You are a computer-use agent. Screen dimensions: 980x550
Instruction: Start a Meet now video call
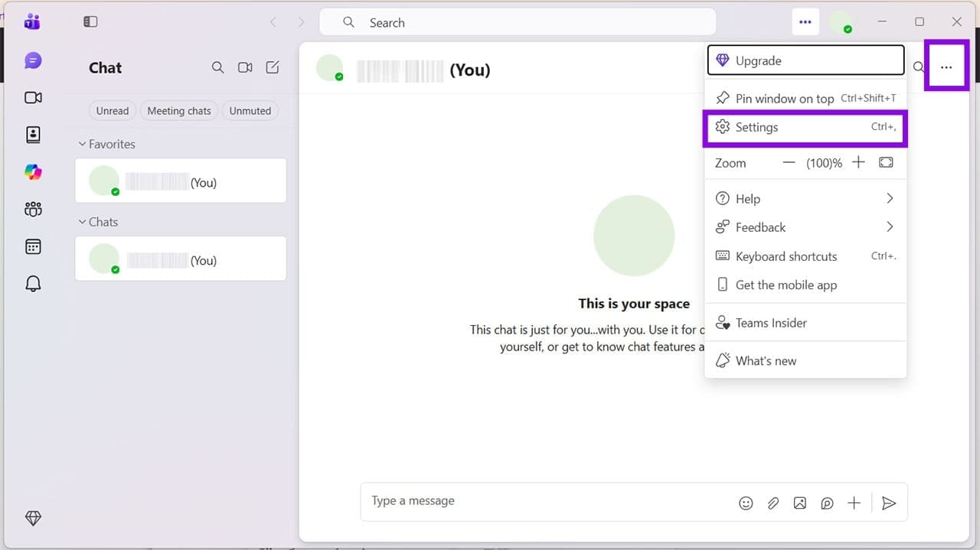click(245, 67)
